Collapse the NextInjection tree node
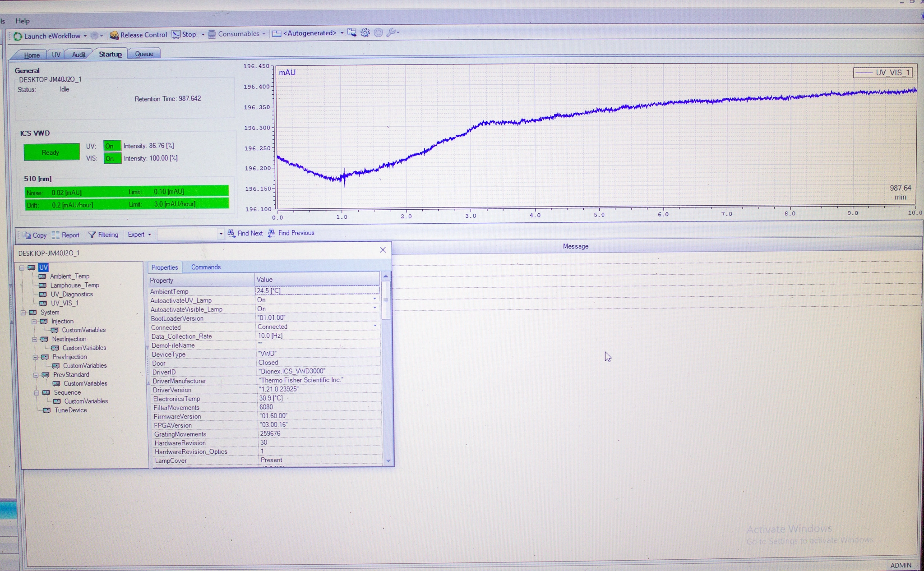The height and width of the screenshot is (571, 924). (x=35, y=339)
